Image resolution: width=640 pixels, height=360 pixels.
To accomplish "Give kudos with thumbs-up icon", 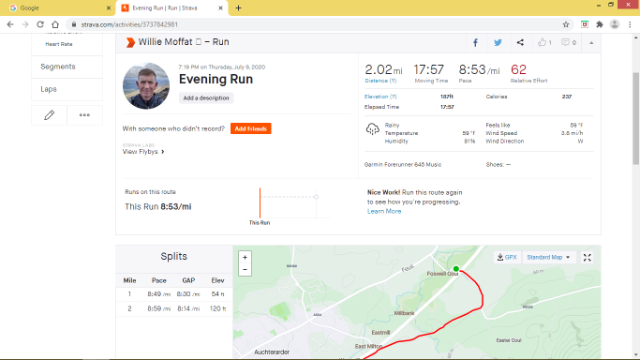I will tap(544, 42).
